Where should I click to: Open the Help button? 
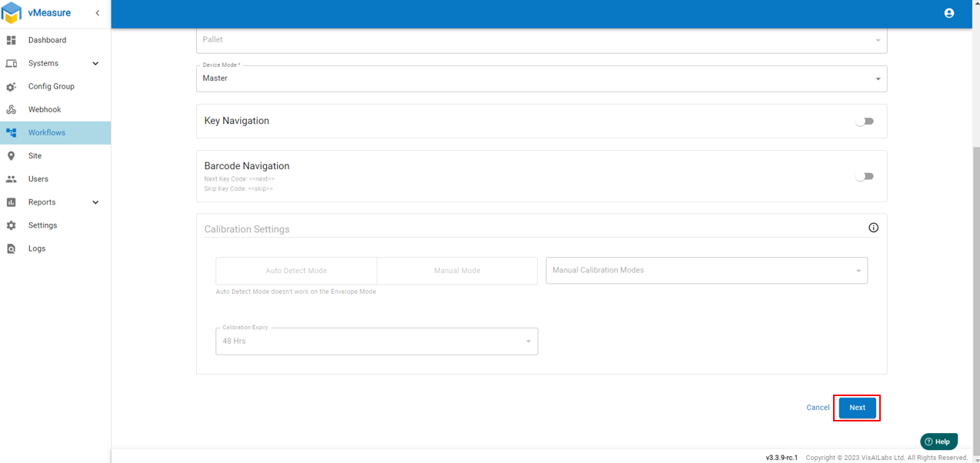[x=938, y=441]
